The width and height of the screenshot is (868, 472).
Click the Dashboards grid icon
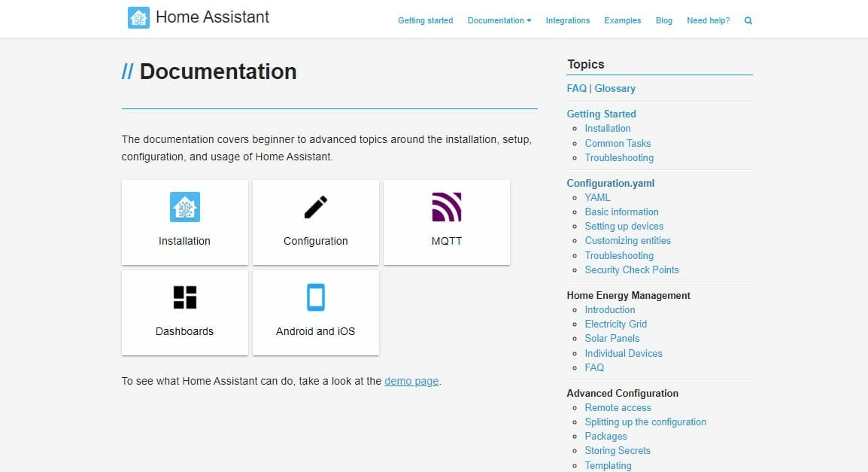point(184,297)
